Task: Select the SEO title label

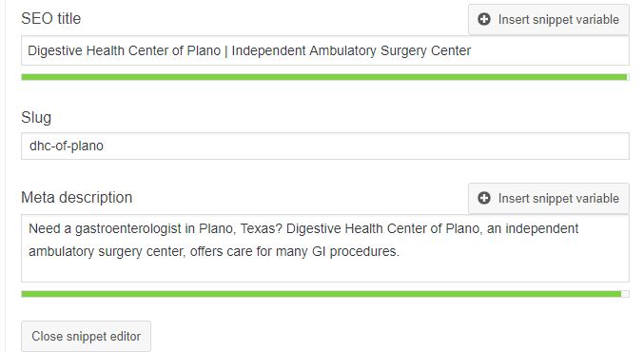Action: (51, 19)
